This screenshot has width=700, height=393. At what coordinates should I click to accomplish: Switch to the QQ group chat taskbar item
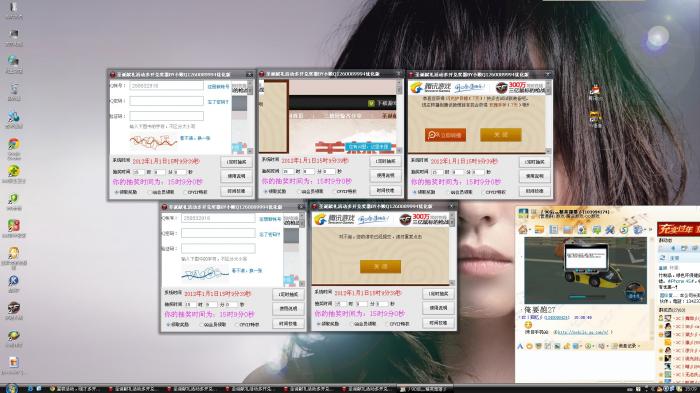pyautogui.click(x=426, y=389)
